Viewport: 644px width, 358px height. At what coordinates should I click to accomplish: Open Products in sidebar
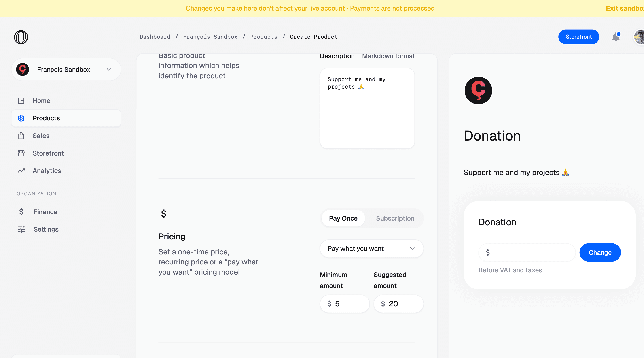pyautogui.click(x=66, y=118)
